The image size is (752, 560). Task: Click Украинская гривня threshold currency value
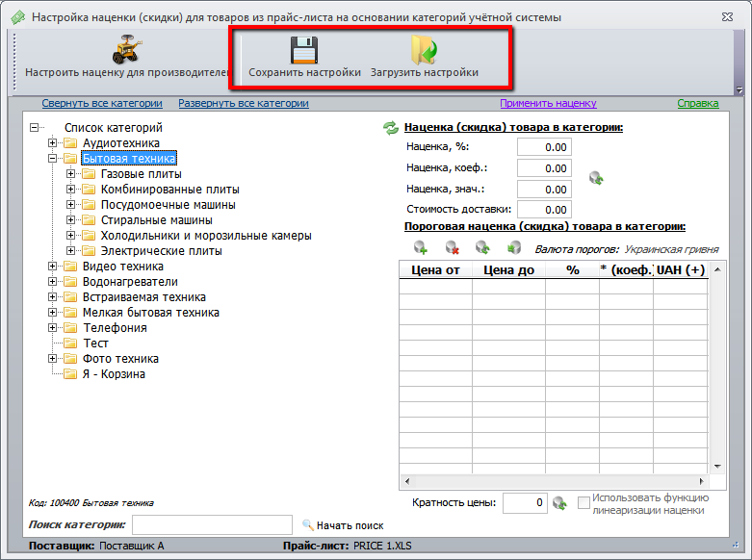(x=672, y=249)
